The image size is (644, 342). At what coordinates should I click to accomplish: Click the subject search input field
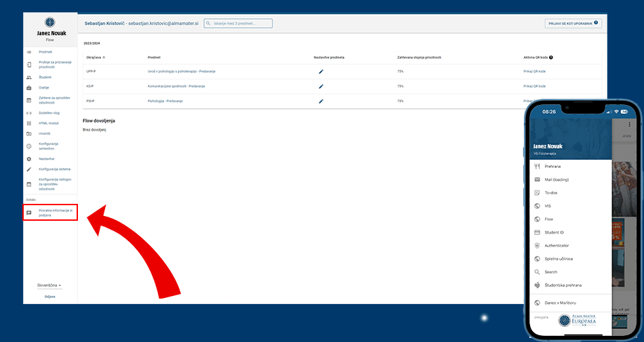pos(241,23)
